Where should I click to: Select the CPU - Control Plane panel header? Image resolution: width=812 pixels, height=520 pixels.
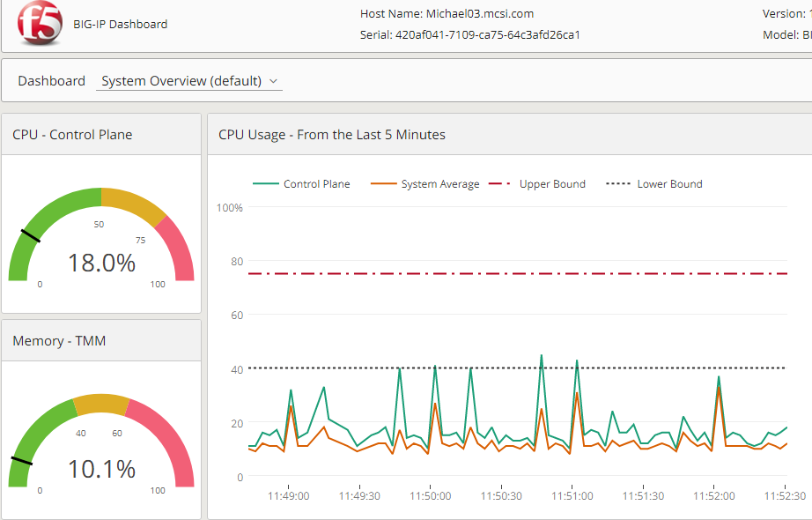tap(72, 135)
